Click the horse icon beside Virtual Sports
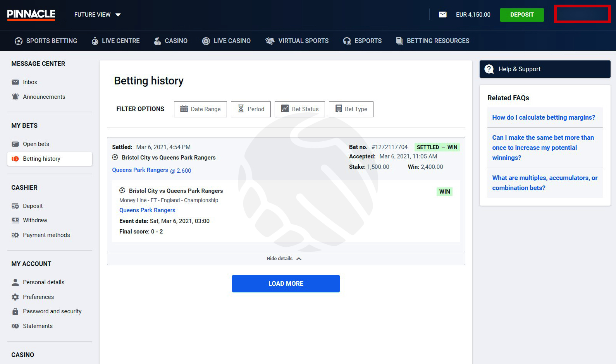616x364 pixels. (x=270, y=41)
